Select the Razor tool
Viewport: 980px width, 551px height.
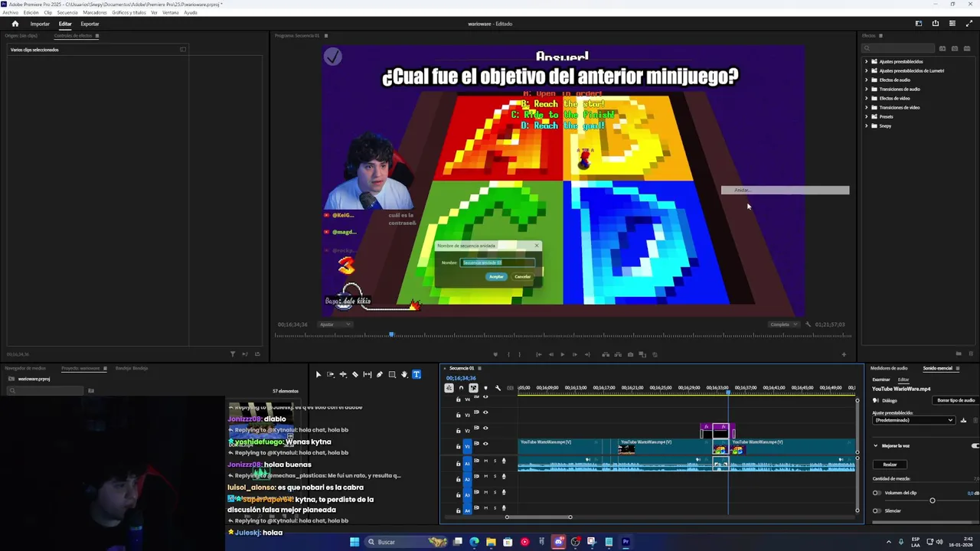[x=355, y=374]
